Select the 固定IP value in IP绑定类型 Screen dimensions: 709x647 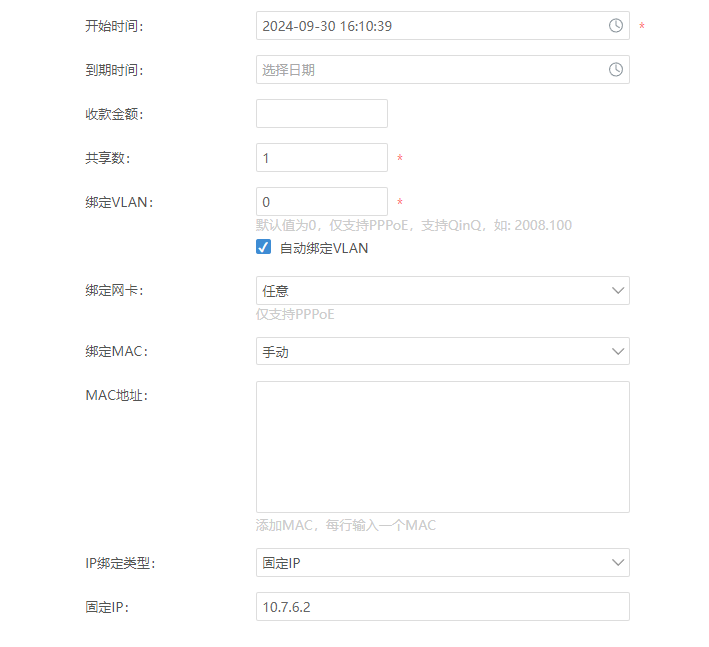[x=281, y=563]
